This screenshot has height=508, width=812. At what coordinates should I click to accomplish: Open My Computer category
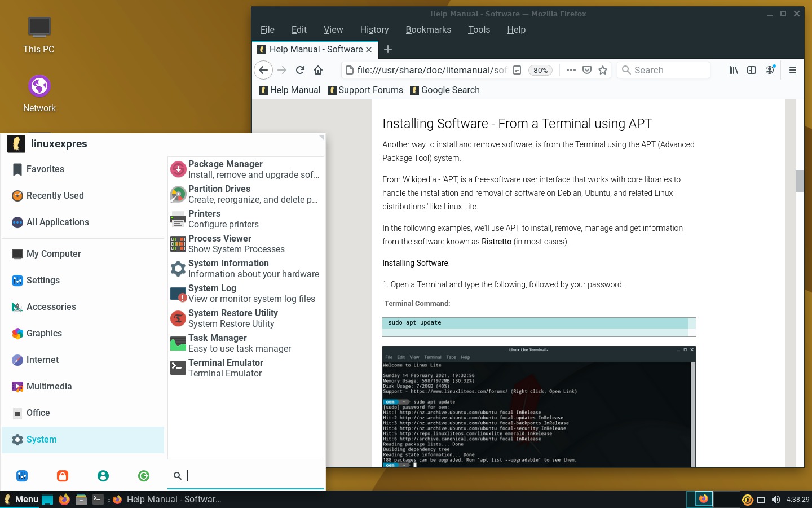coord(83,253)
